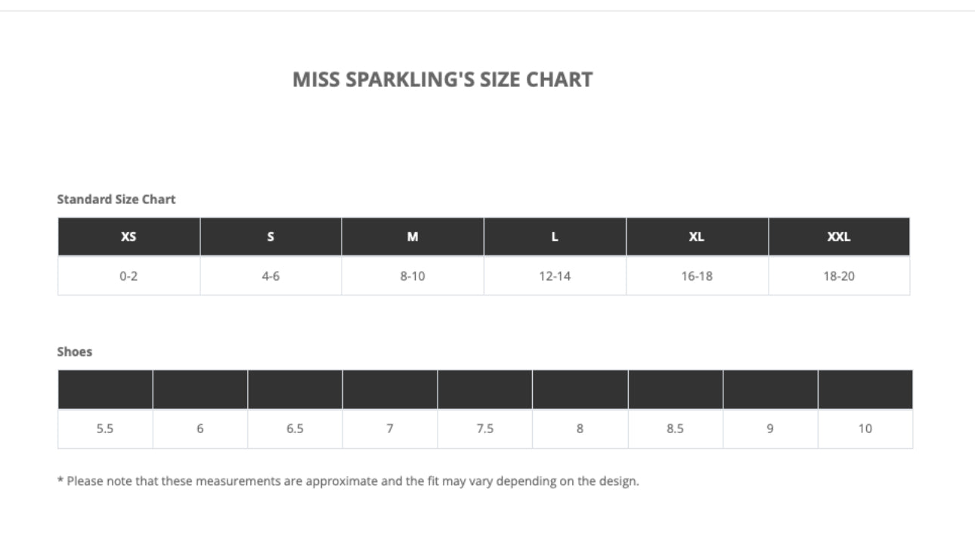
Task: Select the L size header cell
Action: (555, 237)
